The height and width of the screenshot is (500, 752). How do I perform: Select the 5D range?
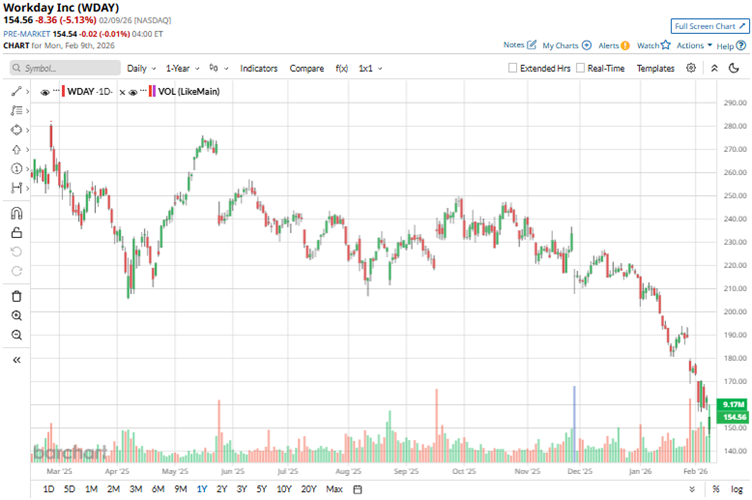70,489
